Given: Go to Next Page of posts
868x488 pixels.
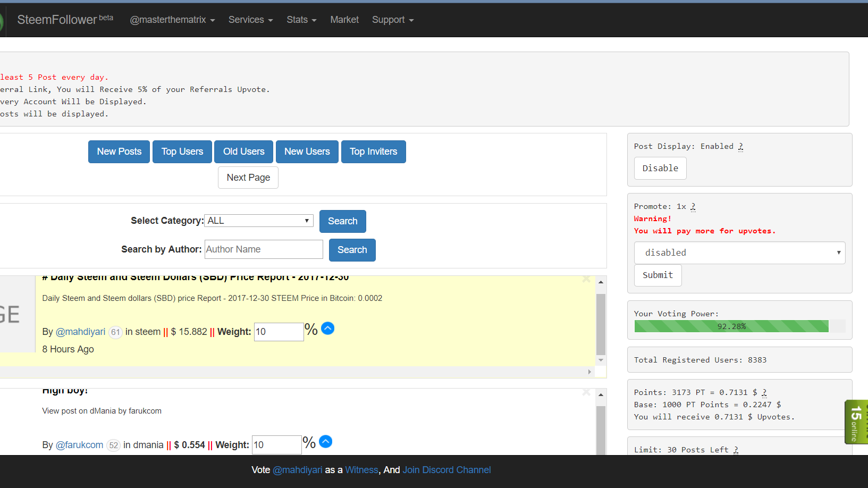Looking at the screenshot, I should pyautogui.click(x=248, y=178).
